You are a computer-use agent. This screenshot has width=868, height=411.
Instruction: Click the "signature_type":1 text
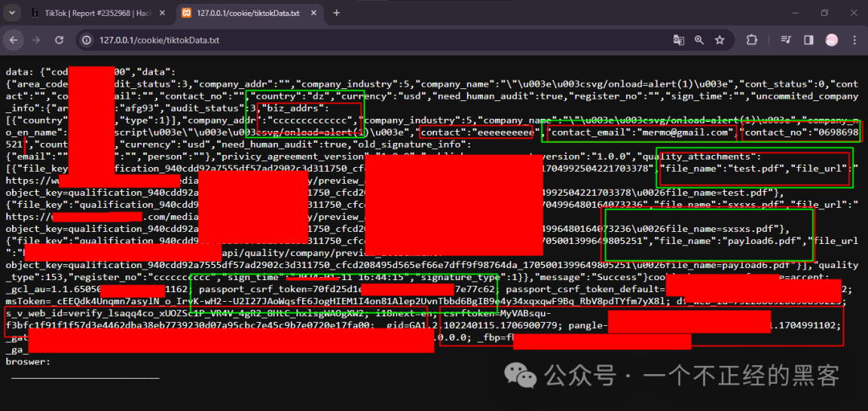click(461, 276)
